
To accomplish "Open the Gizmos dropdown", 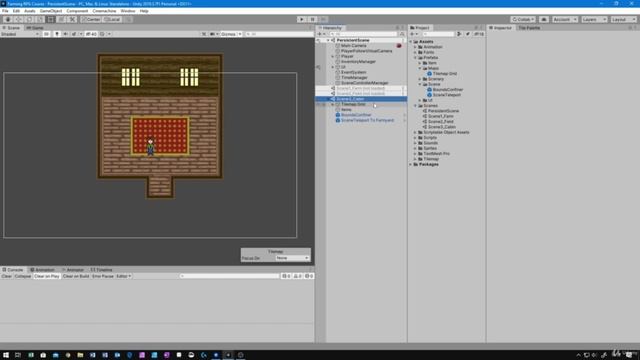I will (x=231, y=34).
